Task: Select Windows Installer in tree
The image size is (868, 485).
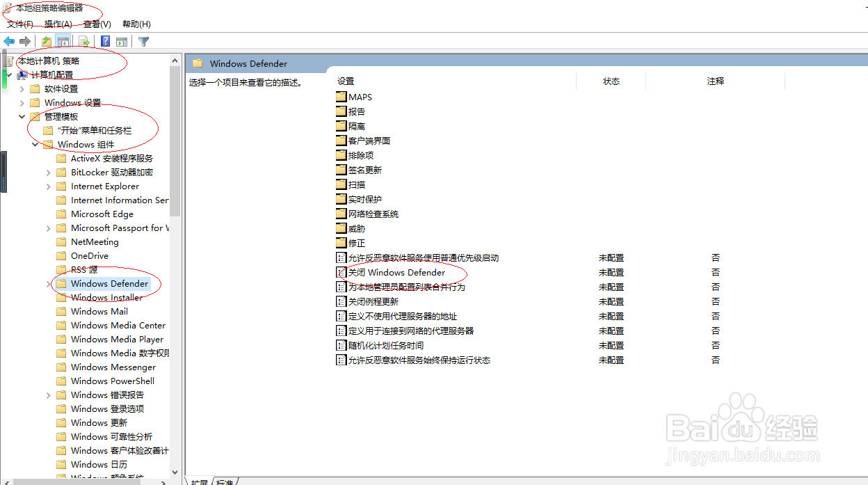Action: (x=106, y=297)
